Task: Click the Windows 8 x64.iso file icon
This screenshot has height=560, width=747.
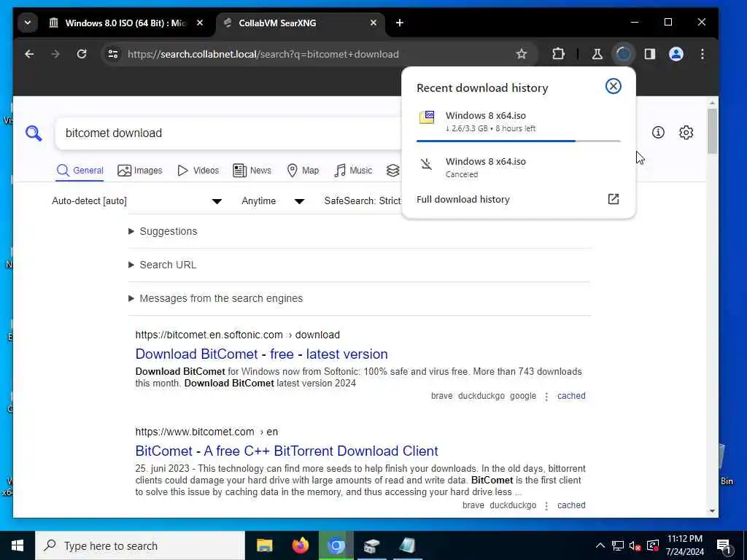Action: pos(426,117)
